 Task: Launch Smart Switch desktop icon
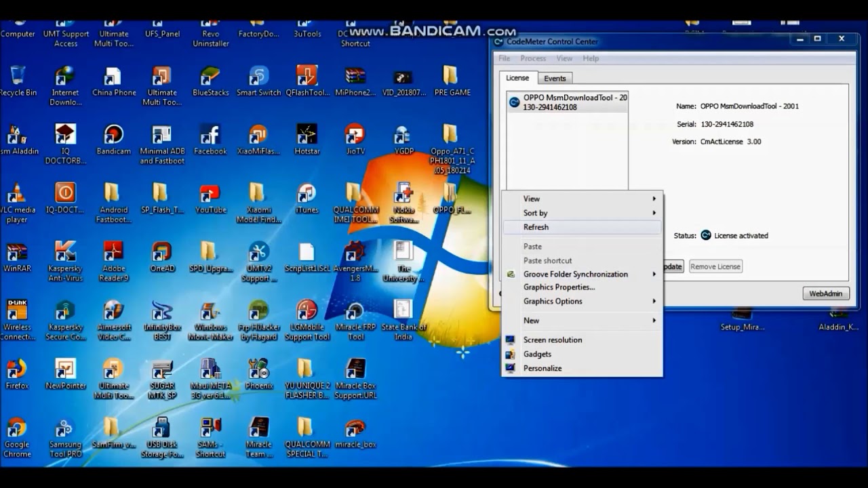click(x=258, y=81)
